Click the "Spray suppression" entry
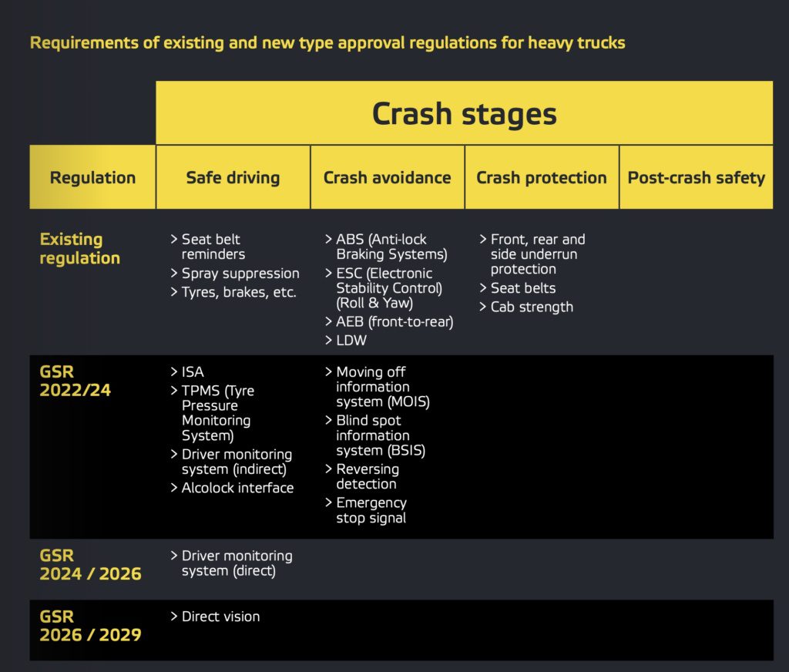Image resolution: width=789 pixels, height=672 pixels. click(x=240, y=274)
